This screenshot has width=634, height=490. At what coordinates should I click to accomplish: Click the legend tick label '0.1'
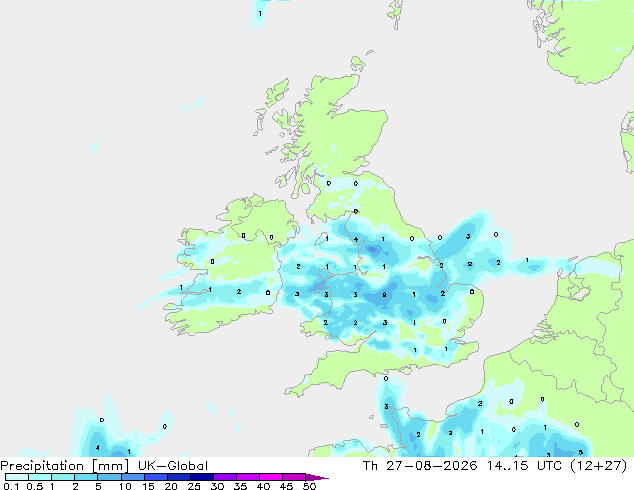[x=11, y=486]
